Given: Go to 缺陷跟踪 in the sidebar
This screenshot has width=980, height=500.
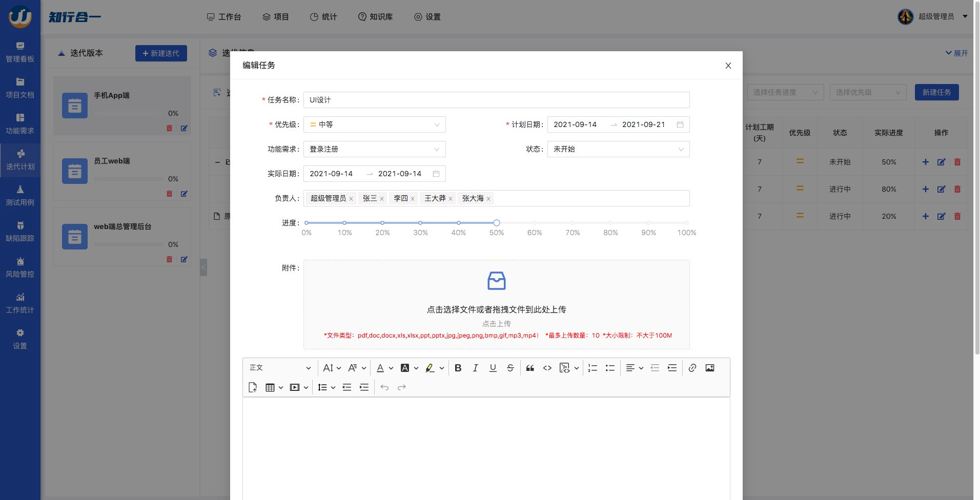Looking at the screenshot, I should pyautogui.click(x=20, y=232).
